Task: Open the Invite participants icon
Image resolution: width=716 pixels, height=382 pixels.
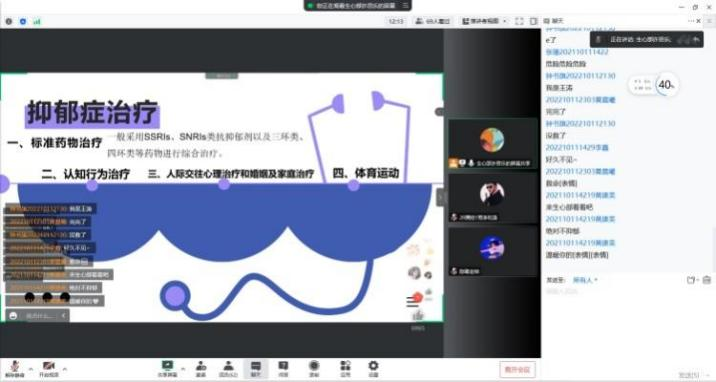Action: (201, 368)
